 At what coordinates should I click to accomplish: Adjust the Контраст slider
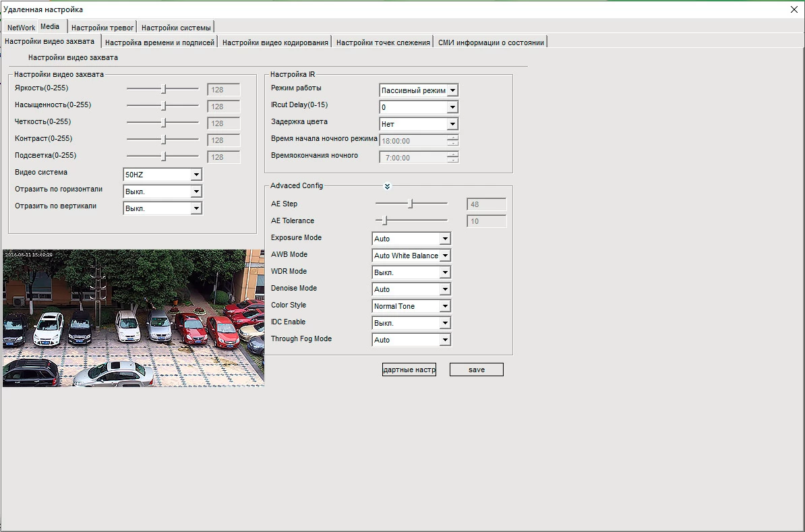pos(162,140)
